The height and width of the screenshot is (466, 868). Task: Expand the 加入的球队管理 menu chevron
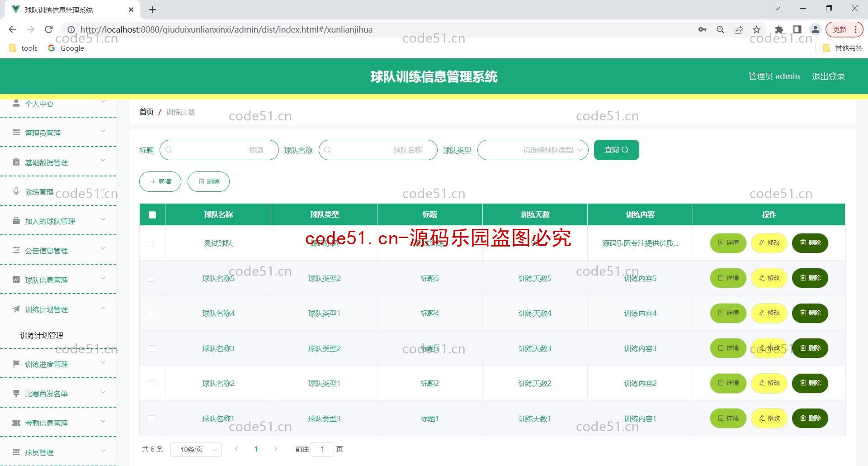(103, 219)
